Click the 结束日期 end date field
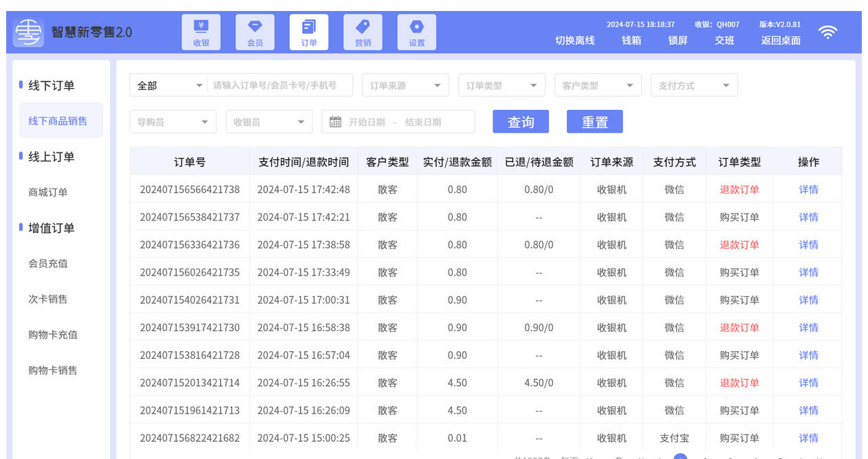 point(423,122)
